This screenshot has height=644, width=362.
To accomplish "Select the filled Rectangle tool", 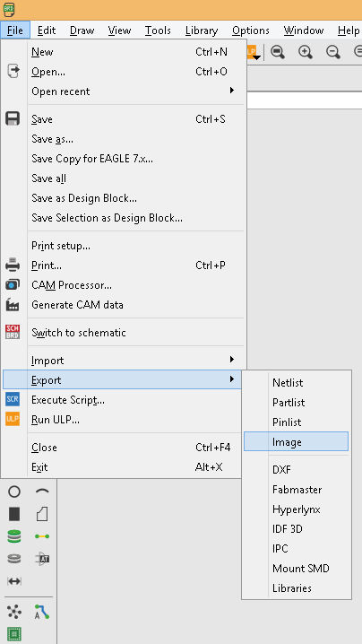I will point(14,514).
